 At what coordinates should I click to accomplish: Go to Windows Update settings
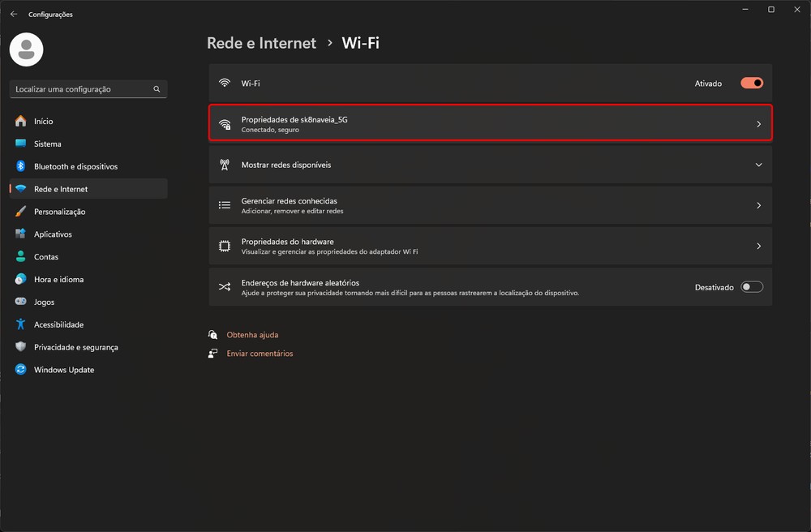pos(63,370)
